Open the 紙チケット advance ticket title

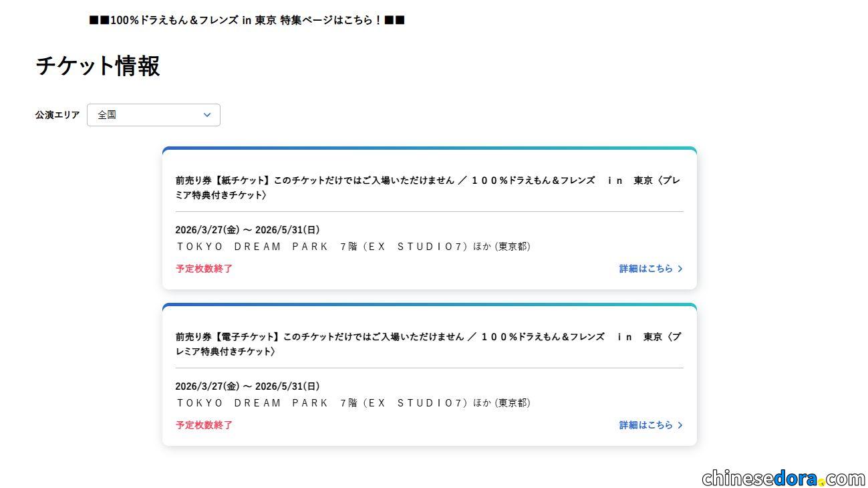coord(428,188)
